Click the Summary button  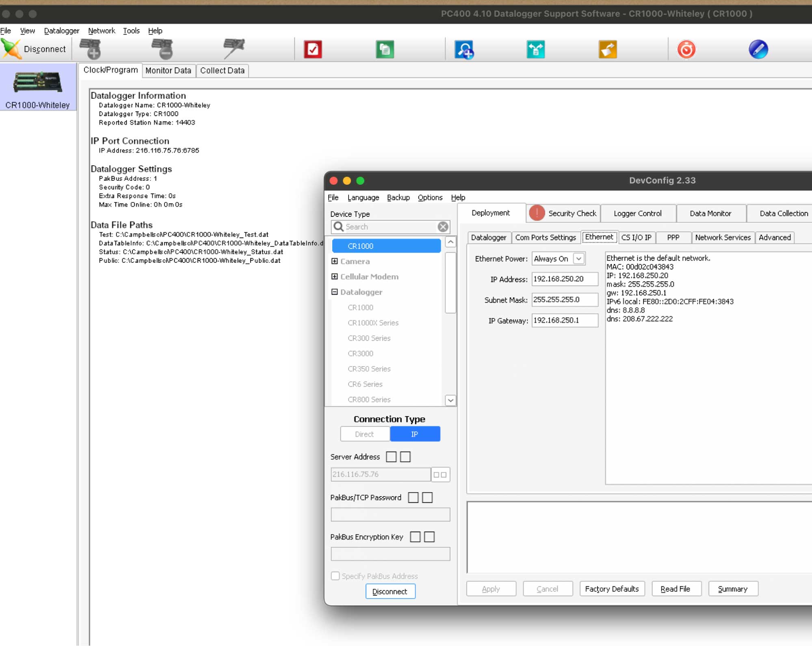click(733, 589)
